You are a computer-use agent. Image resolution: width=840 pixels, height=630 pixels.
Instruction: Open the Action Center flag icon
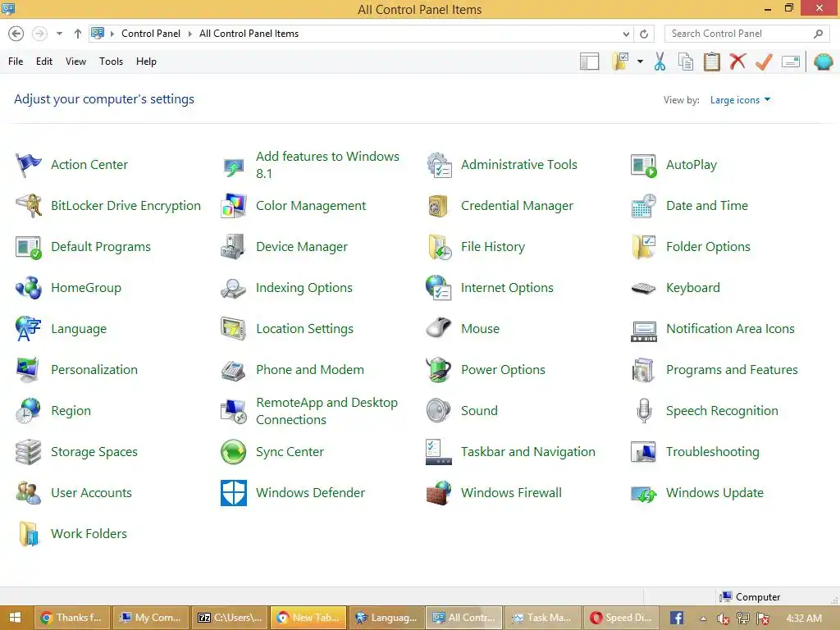point(29,164)
